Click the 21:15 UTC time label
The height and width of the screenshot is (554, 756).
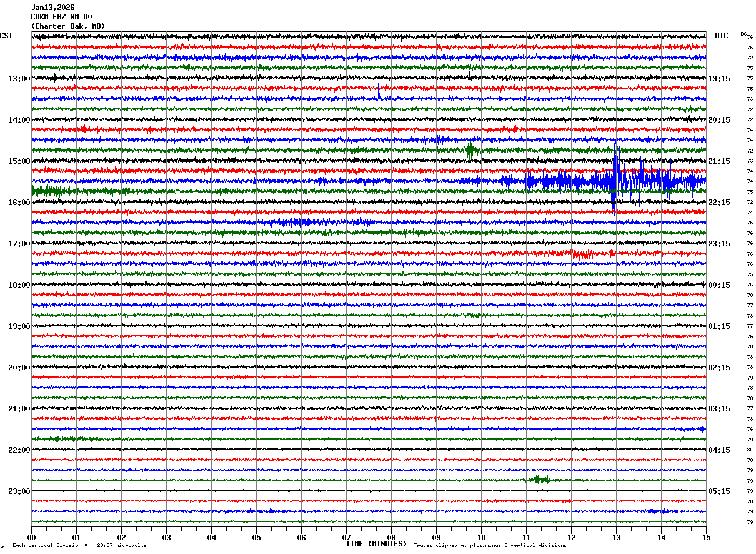[x=719, y=161]
